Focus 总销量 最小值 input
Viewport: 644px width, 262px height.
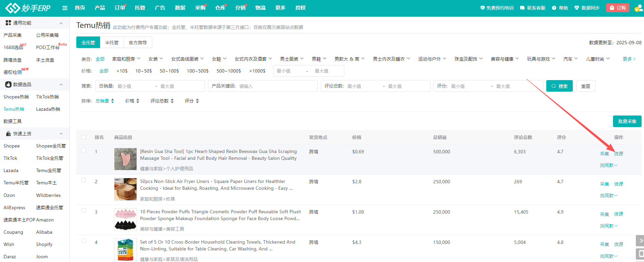click(135, 86)
